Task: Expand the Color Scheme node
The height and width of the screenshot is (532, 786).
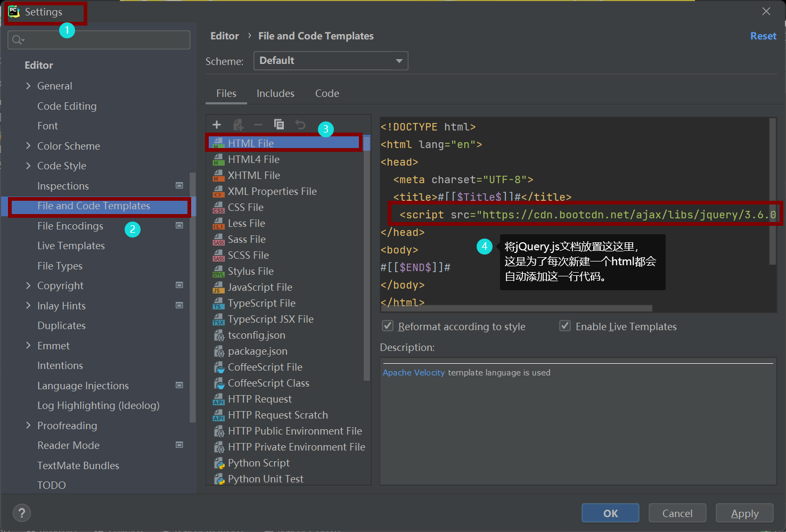Action: tap(28, 146)
